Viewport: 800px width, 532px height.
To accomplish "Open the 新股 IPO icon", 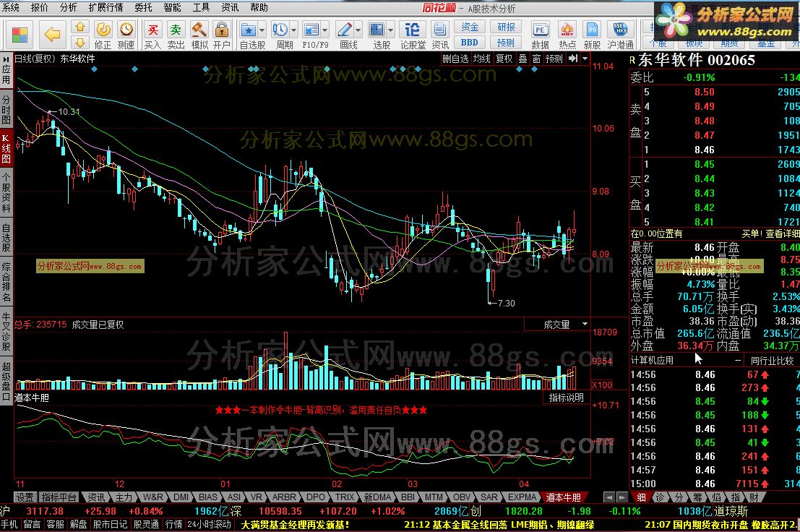I will click(x=592, y=30).
